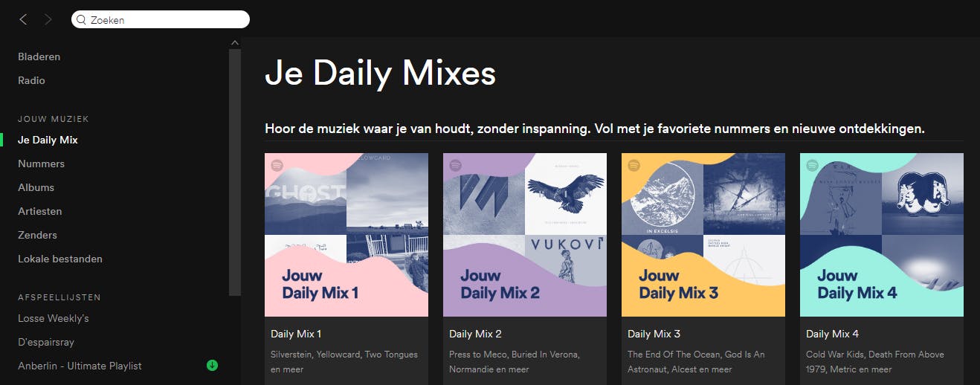This screenshot has width=980, height=385.
Task: Open the Daily Mix 1 cover thumbnail
Action: (x=346, y=235)
